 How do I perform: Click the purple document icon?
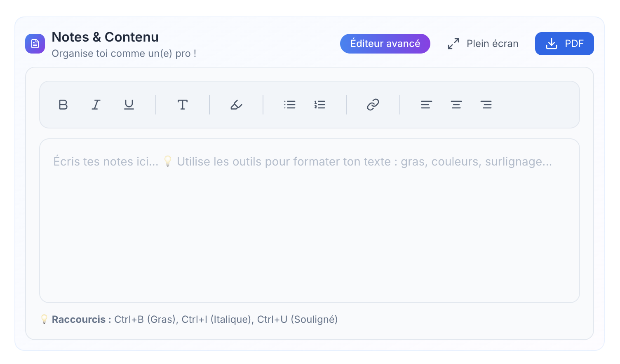[35, 44]
